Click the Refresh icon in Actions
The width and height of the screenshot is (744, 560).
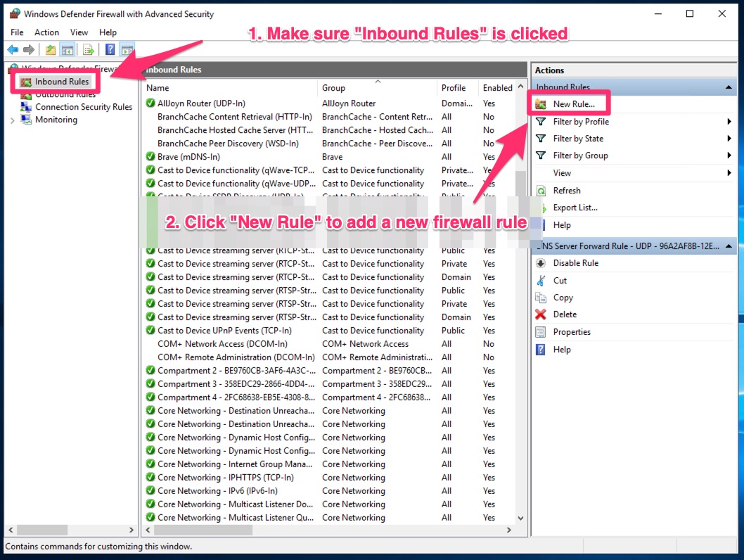(x=541, y=191)
